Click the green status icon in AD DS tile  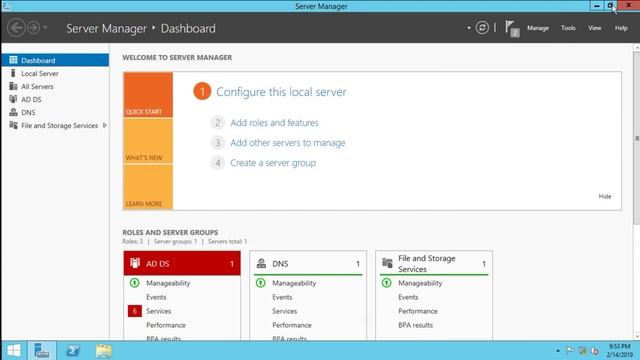134,282
